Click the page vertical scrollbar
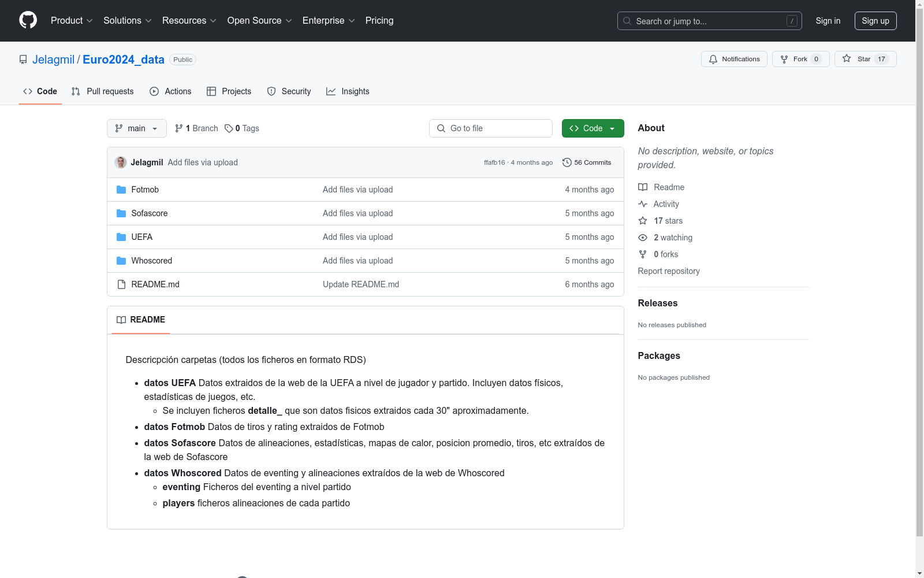This screenshot has width=924, height=578. 919,289
